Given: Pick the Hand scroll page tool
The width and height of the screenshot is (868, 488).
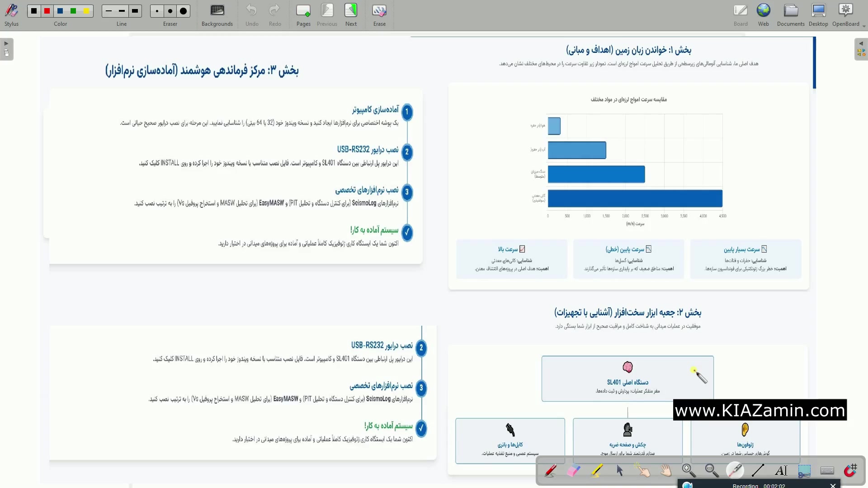Looking at the screenshot, I should (666, 471).
